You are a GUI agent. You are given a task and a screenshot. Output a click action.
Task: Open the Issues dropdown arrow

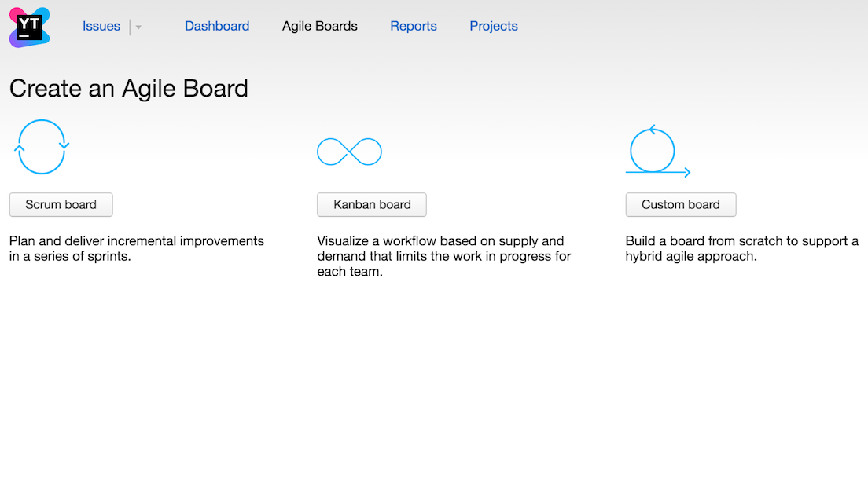coord(138,27)
